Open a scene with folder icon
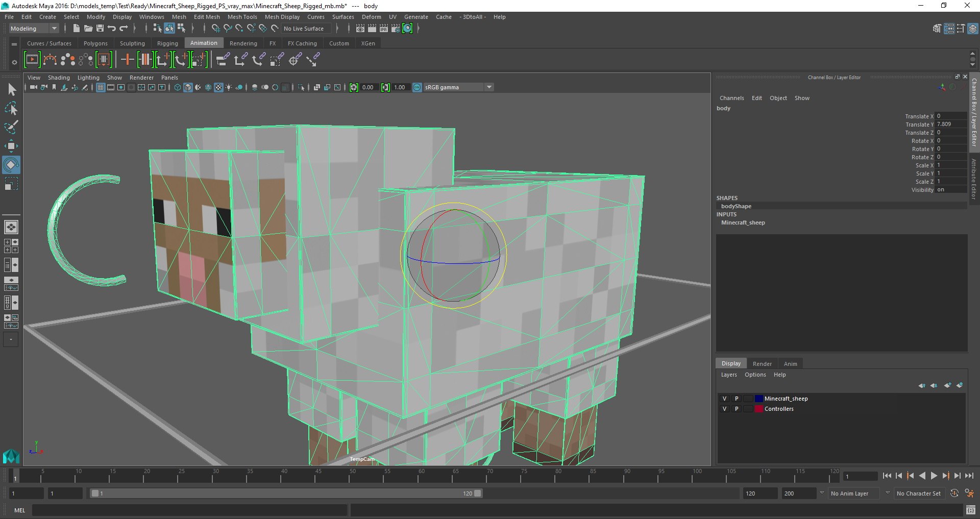 pos(88,29)
